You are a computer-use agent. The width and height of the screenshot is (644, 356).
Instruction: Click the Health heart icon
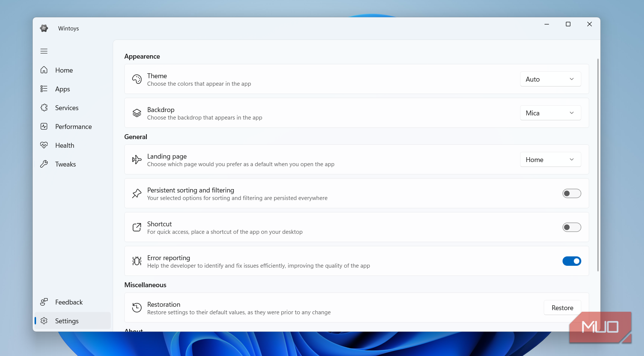44,145
